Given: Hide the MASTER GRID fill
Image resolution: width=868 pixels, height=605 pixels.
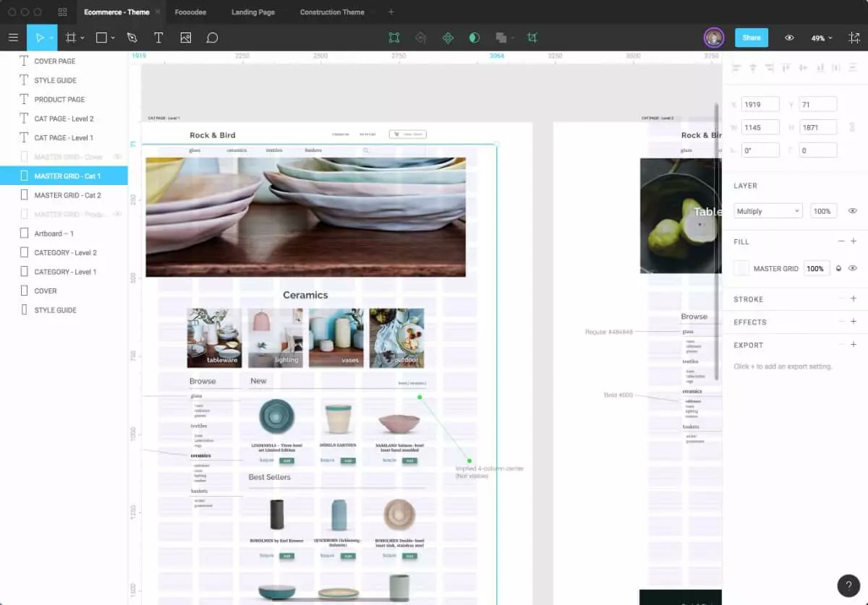Looking at the screenshot, I should 852,268.
